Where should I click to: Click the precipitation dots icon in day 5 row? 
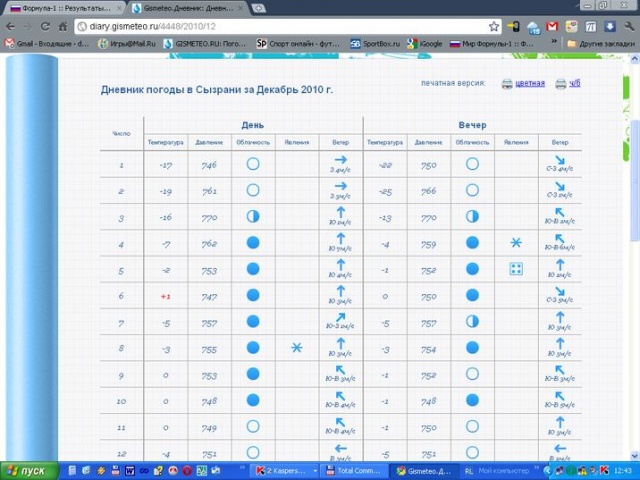point(516,269)
